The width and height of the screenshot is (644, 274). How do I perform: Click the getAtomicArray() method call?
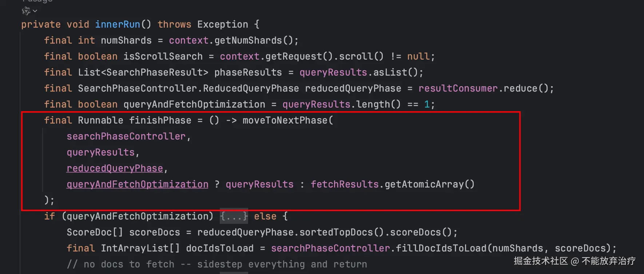(430, 184)
